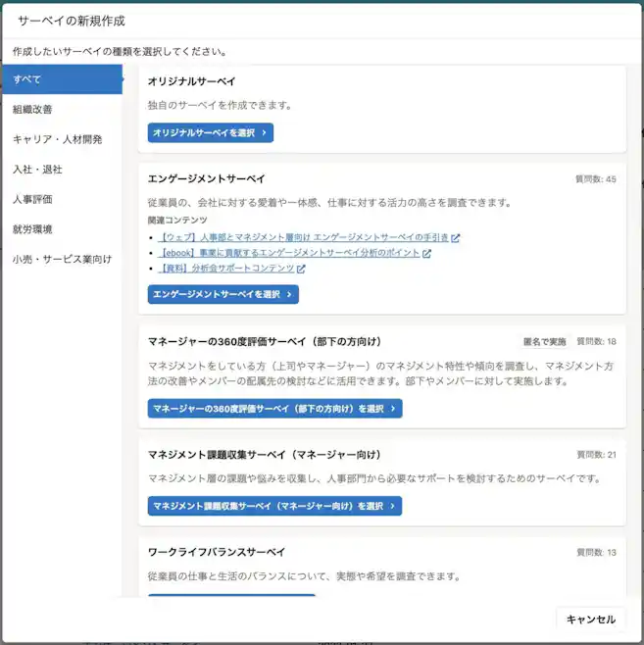This screenshot has height=645, width=644.
Task: Click external-link icon beside 【ウェブ】 guide link
Action: coord(456,237)
